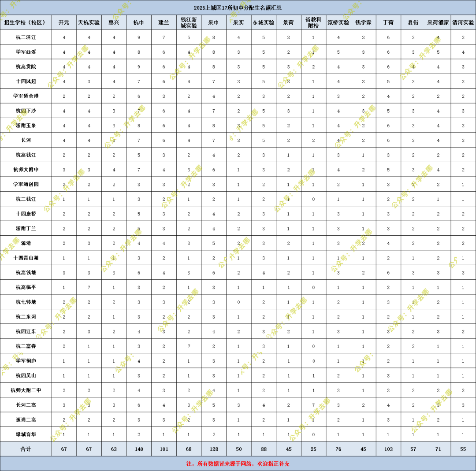Click the 采中 total value 128

tap(214, 449)
